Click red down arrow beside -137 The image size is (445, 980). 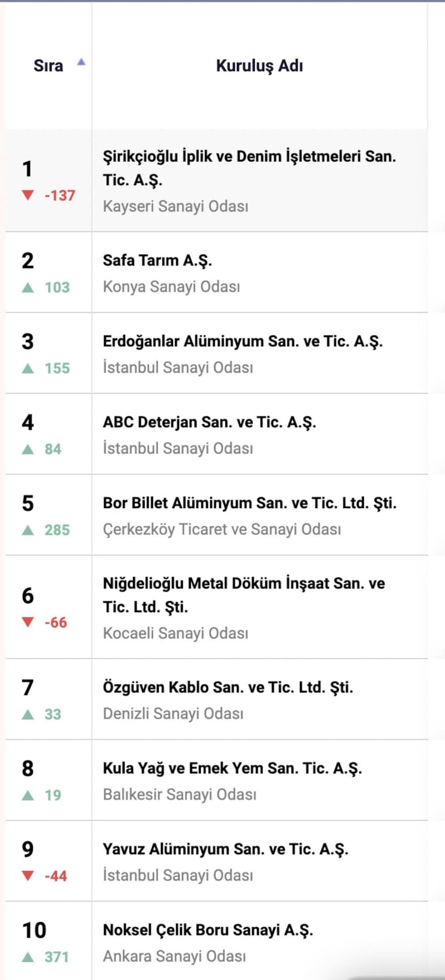click(28, 195)
